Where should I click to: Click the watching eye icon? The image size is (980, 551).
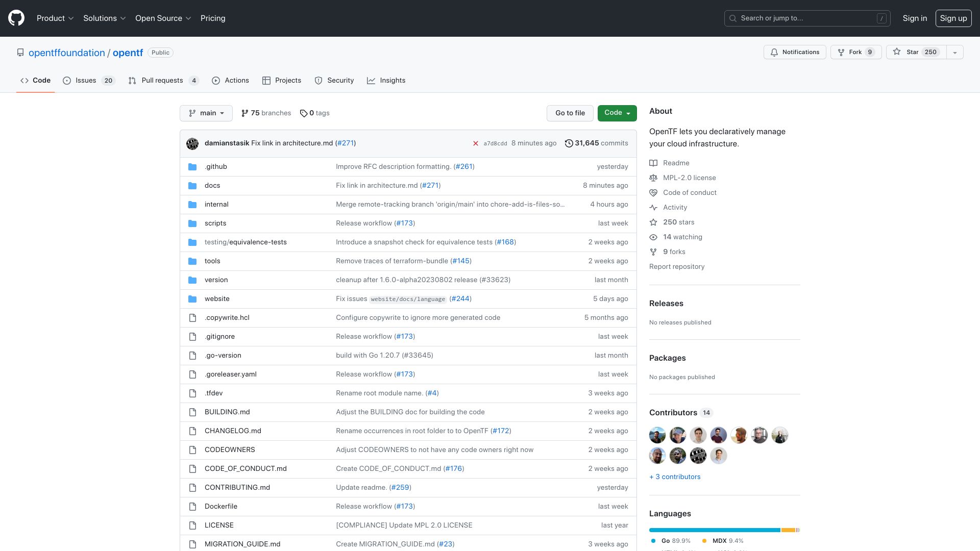(653, 237)
